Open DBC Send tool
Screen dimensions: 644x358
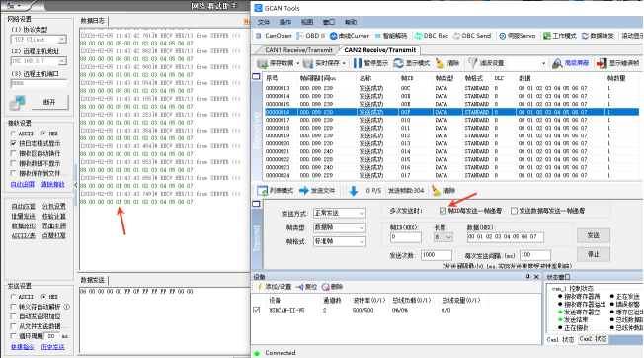[x=472, y=36]
